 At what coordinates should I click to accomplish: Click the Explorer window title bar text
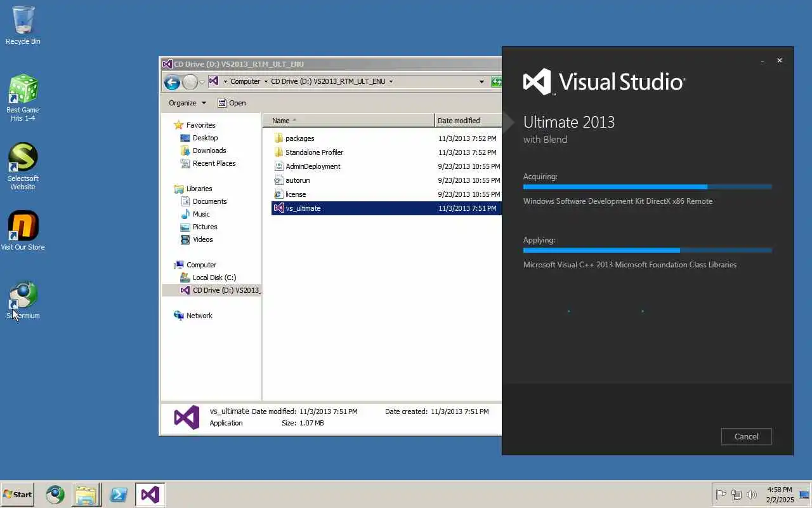tap(239, 64)
